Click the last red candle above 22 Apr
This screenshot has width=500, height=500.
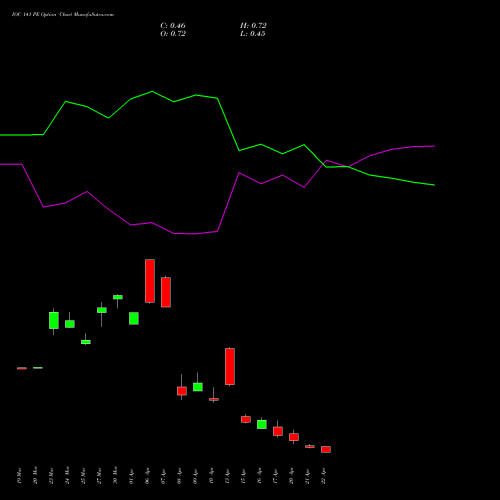pos(326,449)
